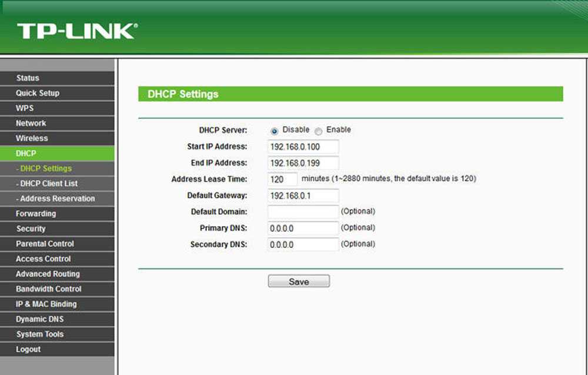Click the empty Default Domain field
Image resolution: width=588 pixels, height=375 pixels.
303,211
